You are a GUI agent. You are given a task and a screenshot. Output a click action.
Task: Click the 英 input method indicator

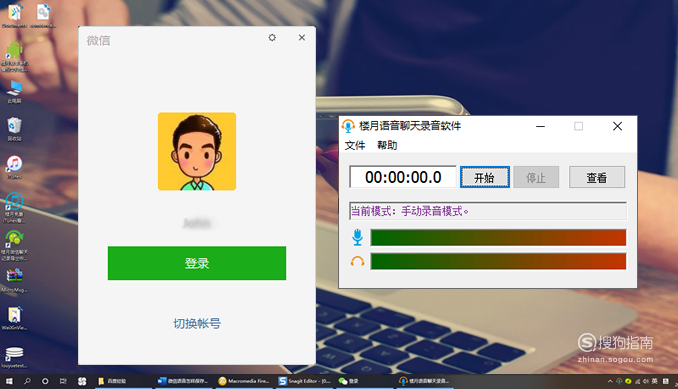[655, 381]
